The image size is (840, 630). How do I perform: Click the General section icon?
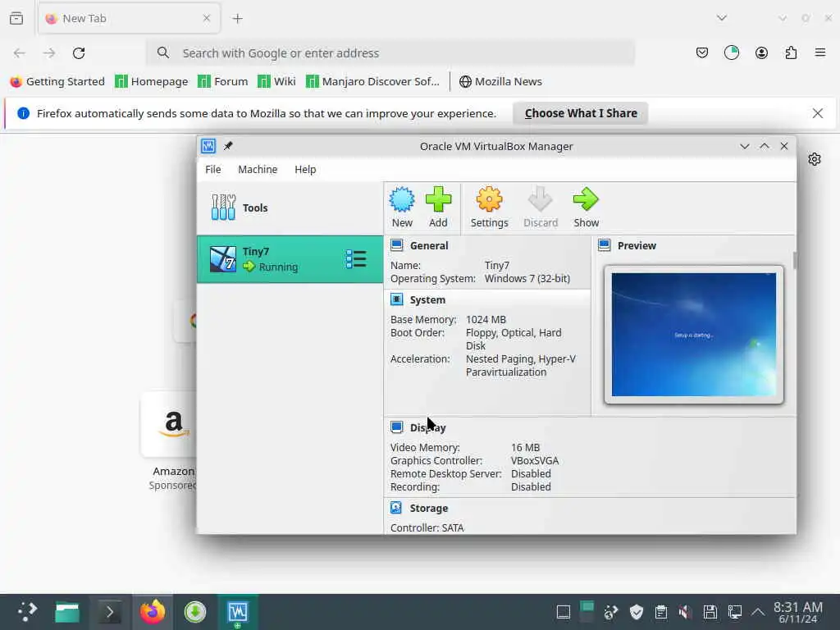pos(396,245)
